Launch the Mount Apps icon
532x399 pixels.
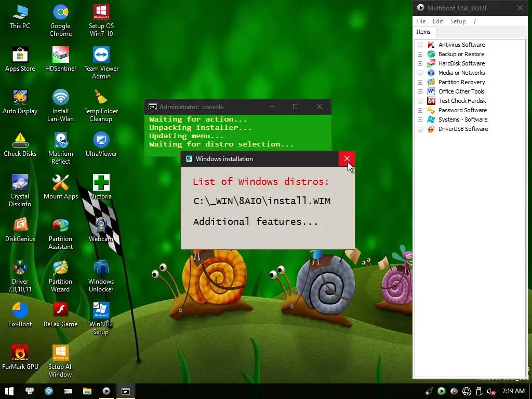[60, 187]
